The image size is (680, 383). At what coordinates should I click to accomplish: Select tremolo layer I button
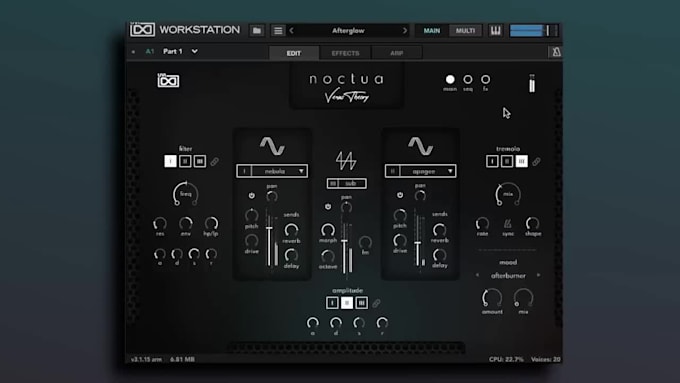(x=492, y=161)
